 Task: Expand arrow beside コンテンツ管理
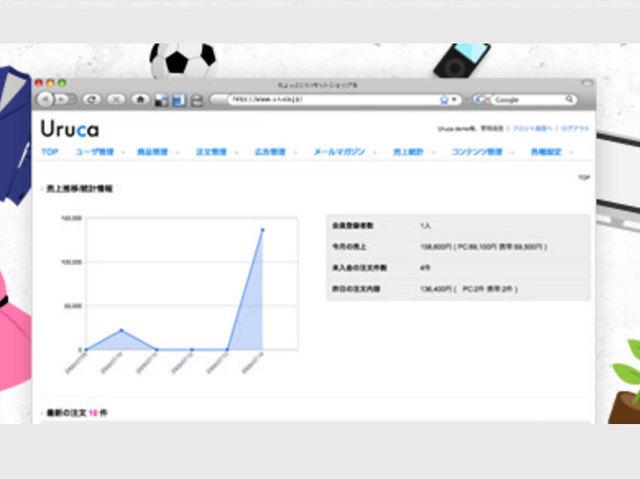(x=511, y=153)
